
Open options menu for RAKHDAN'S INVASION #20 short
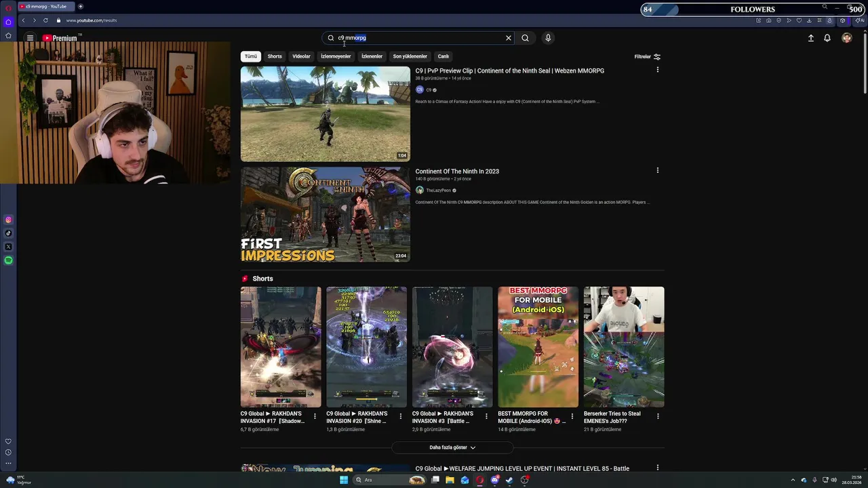(400, 416)
